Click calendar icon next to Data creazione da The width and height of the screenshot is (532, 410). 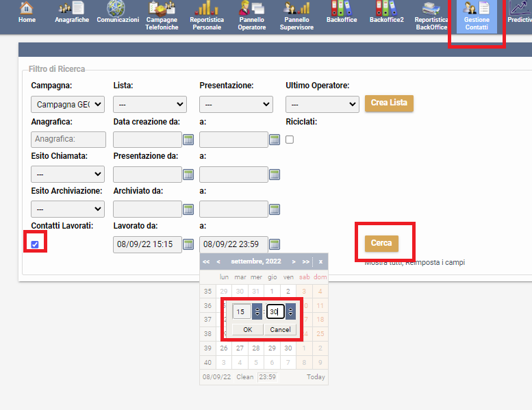click(188, 140)
